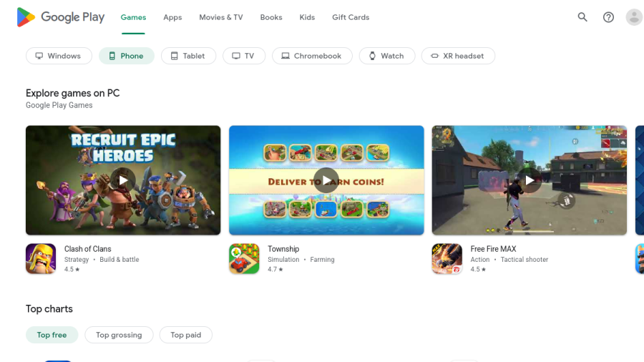Open the Township title link
This screenshot has height=362, width=644.
click(x=283, y=249)
